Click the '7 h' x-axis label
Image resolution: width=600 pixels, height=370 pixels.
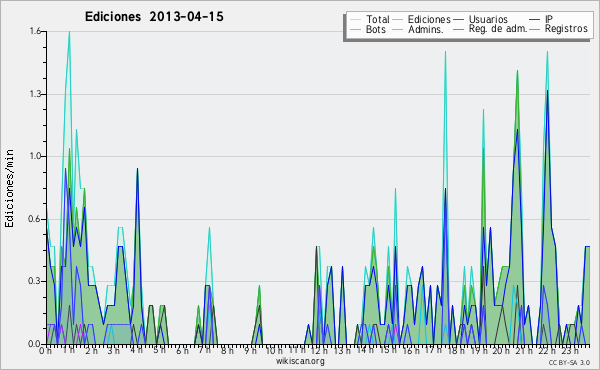tap(204, 350)
